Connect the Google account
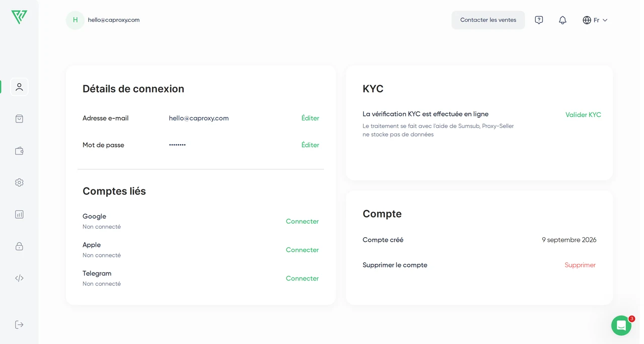 302,221
